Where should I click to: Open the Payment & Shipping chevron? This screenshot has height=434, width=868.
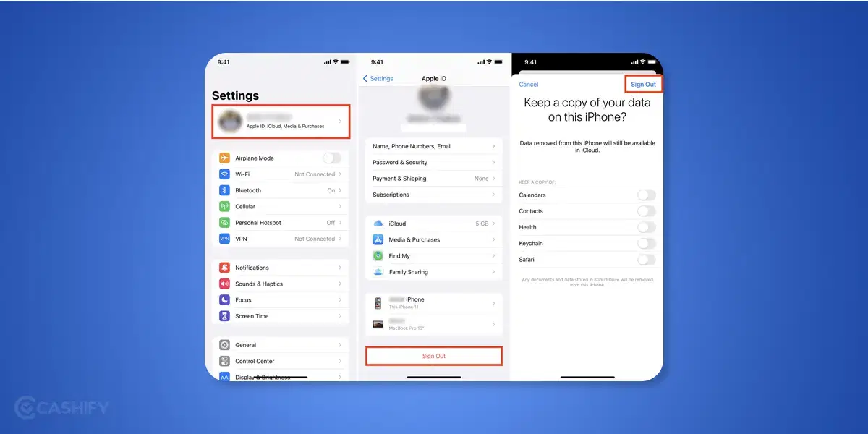click(x=493, y=179)
